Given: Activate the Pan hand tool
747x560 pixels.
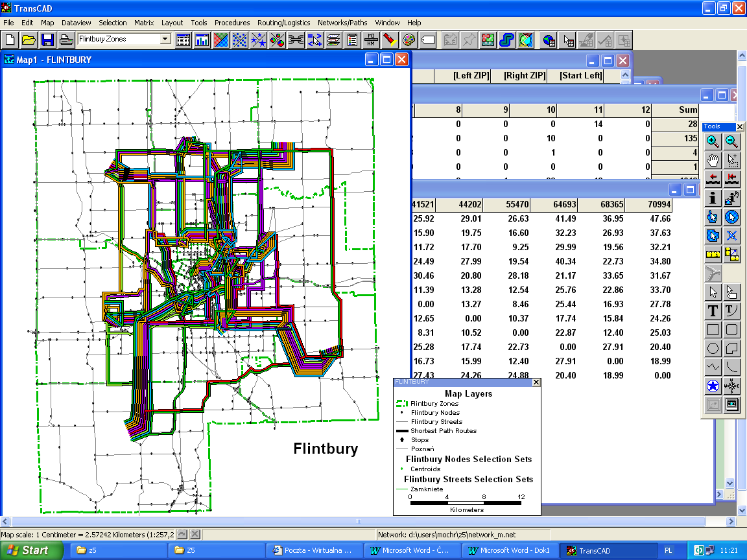Looking at the screenshot, I should click(x=713, y=160).
